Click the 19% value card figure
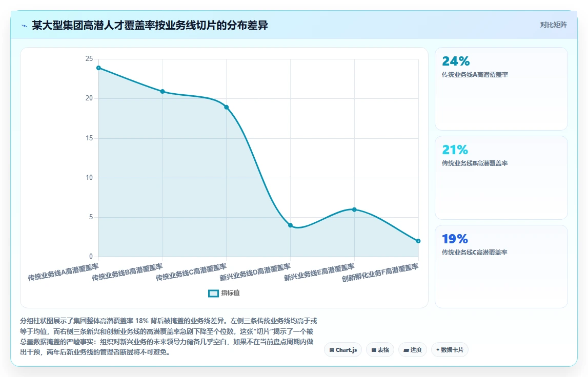 455,238
